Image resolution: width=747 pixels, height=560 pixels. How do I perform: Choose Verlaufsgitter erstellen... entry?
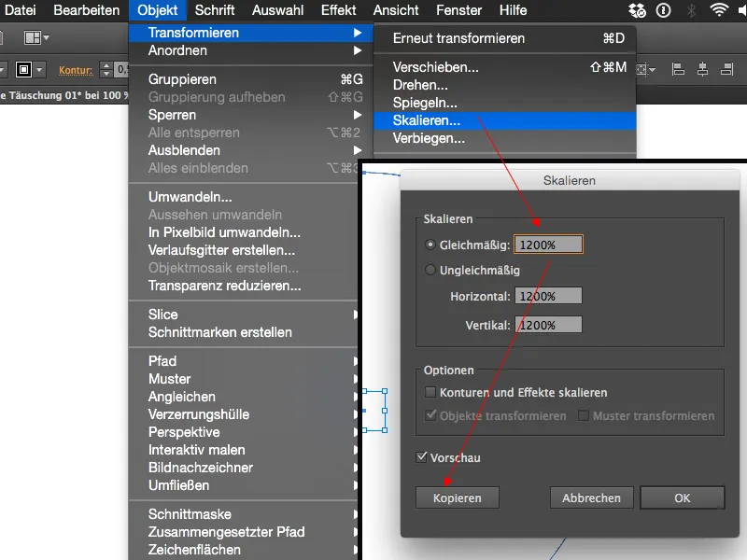[x=244, y=250]
